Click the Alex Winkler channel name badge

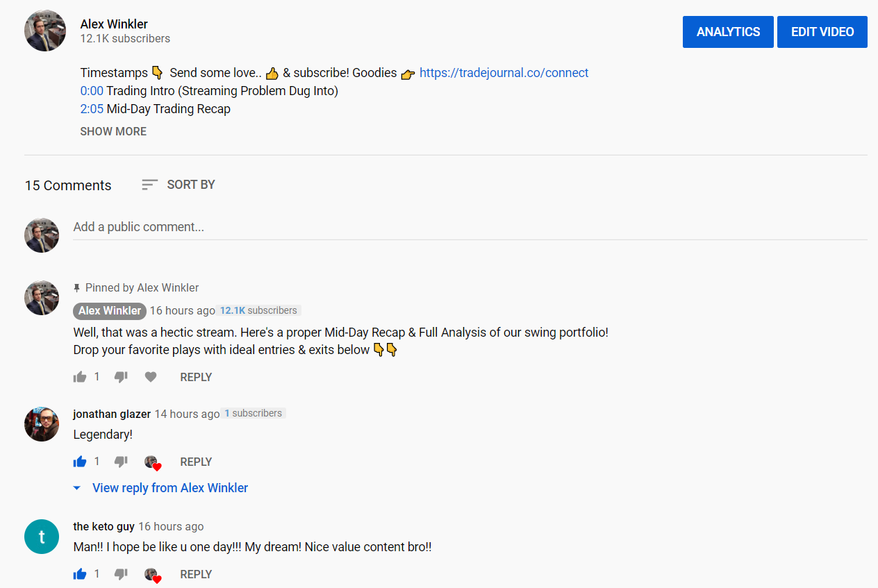click(109, 310)
